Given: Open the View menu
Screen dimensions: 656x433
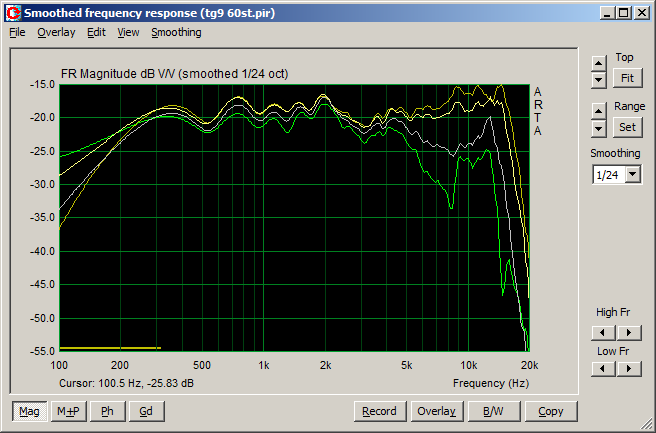Looking at the screenshot, I should pyautogui.click(x=128, y=33).
